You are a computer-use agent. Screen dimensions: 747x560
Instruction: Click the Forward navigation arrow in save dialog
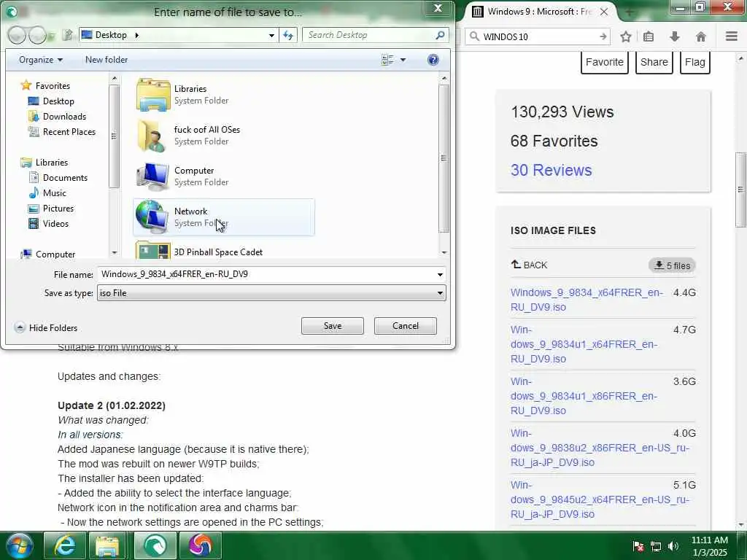tap(37, 35)
